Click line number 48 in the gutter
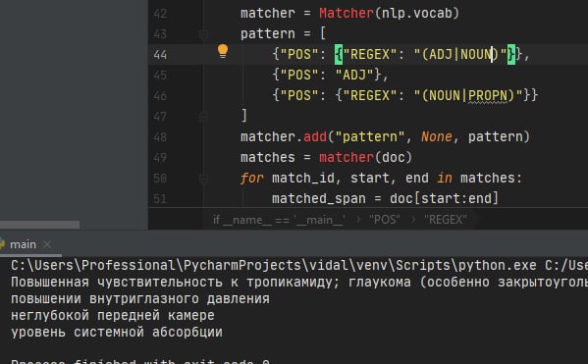 pyautogui.click(x=160, y=136)
